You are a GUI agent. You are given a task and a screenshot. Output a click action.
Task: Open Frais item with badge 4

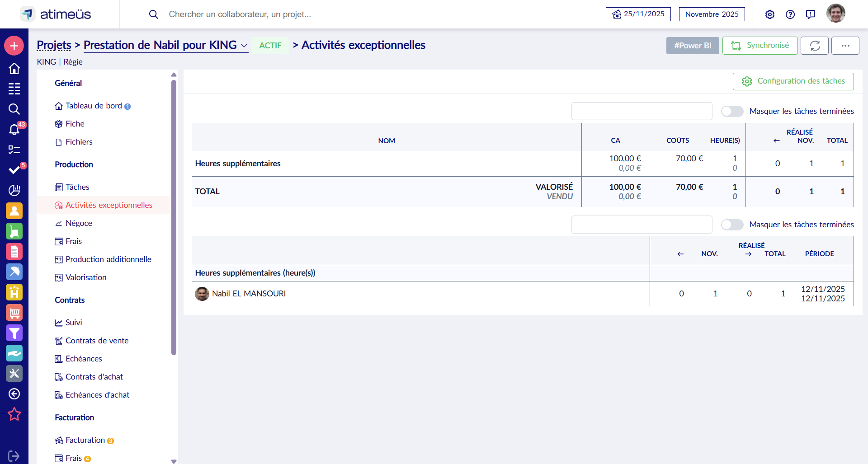[x=73, y=458]
